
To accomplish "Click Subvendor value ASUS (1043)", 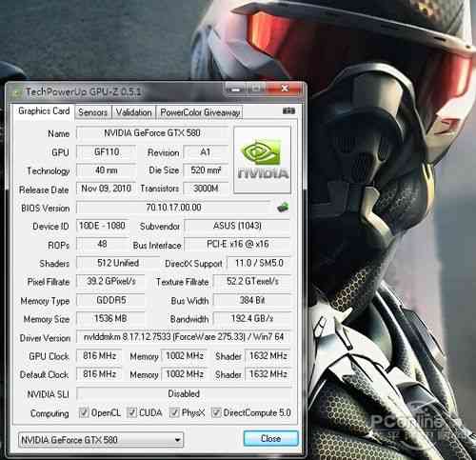I will click(237, 226).
